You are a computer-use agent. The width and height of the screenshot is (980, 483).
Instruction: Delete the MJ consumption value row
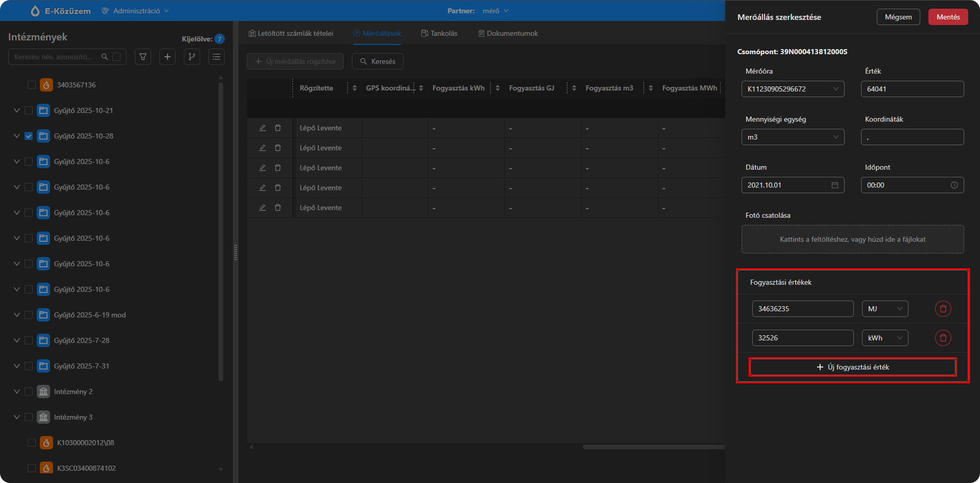[943, 309]
